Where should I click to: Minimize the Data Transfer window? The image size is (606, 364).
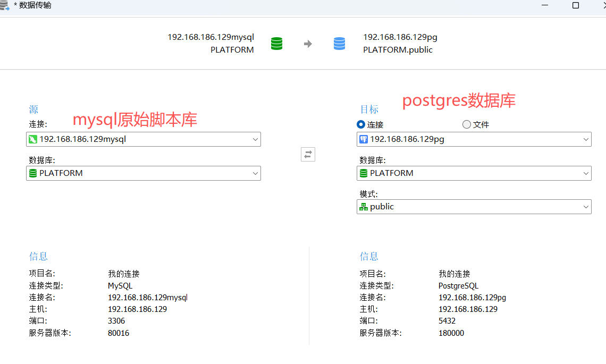click(x=545, y=5)
